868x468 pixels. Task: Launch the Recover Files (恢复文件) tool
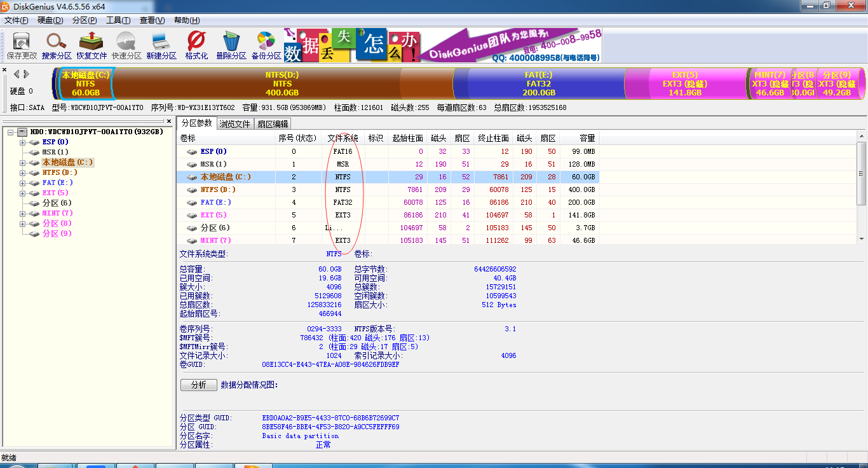coord(92,46)
